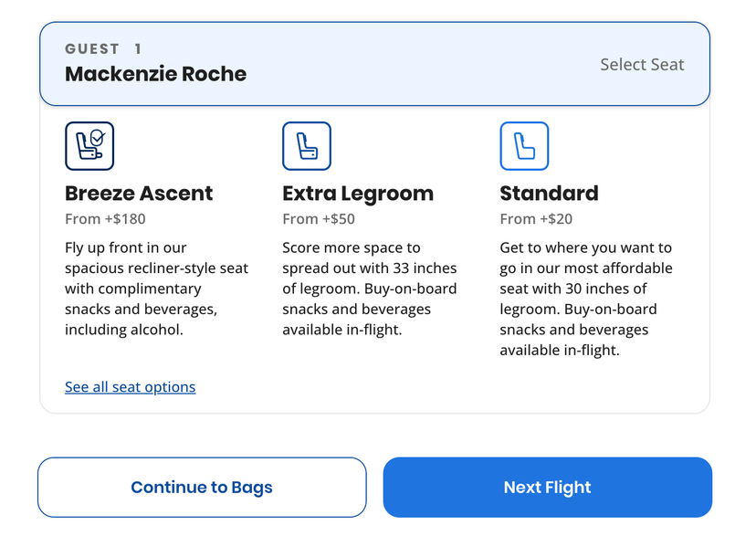Viewport: 756px width, 536px height.
Task: Click the Breeze Ascent description paragraph
Action: (x=157, y=289)
